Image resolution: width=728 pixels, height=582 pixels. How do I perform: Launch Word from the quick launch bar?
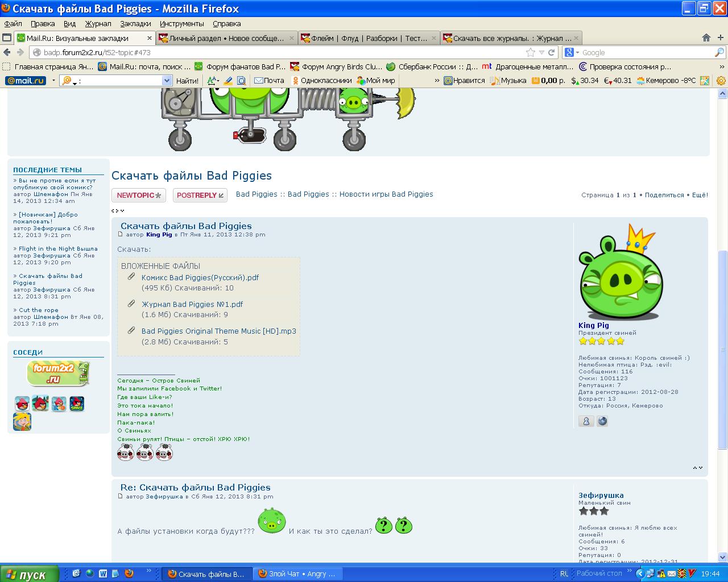(103, 573)
